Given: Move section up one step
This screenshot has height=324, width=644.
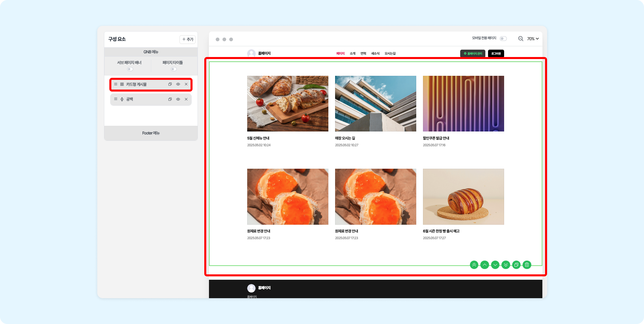Looking at the screenshot, I should 485,265.
